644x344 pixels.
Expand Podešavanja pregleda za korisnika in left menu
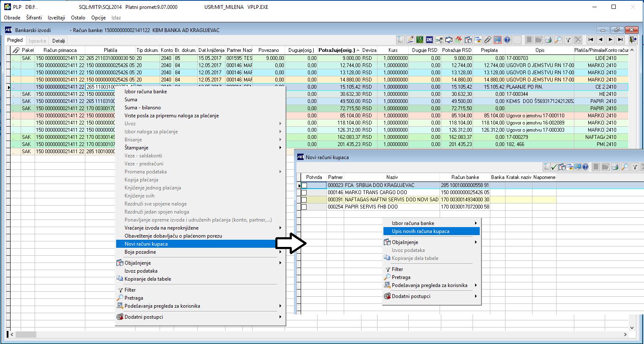click(201, 306)
